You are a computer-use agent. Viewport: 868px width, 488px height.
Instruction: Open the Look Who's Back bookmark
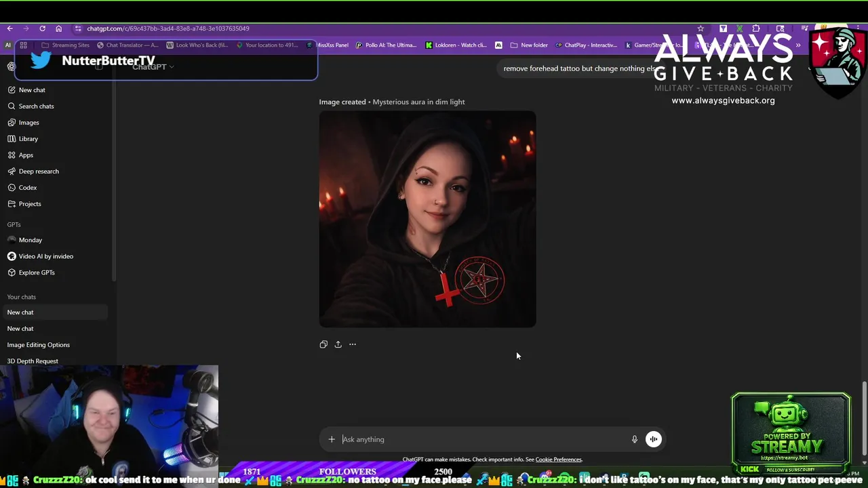click(197, 45)
